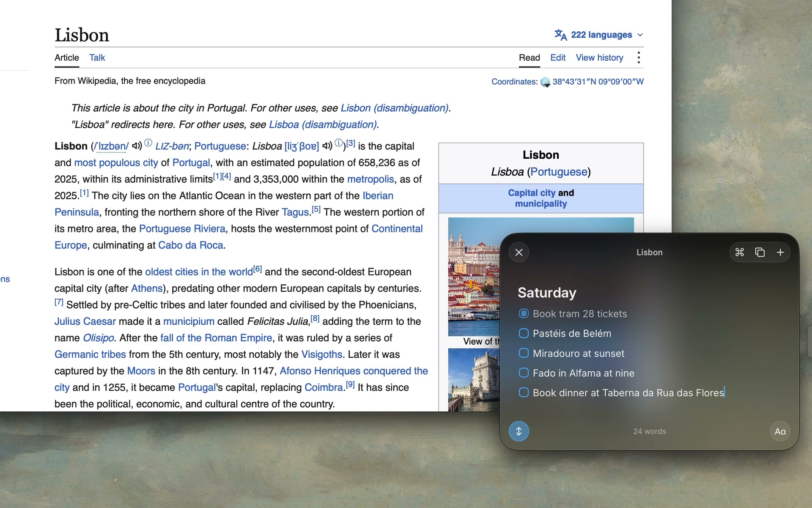Click the 24 words counter
Screen dimensions: 812x508
point(650,431)
